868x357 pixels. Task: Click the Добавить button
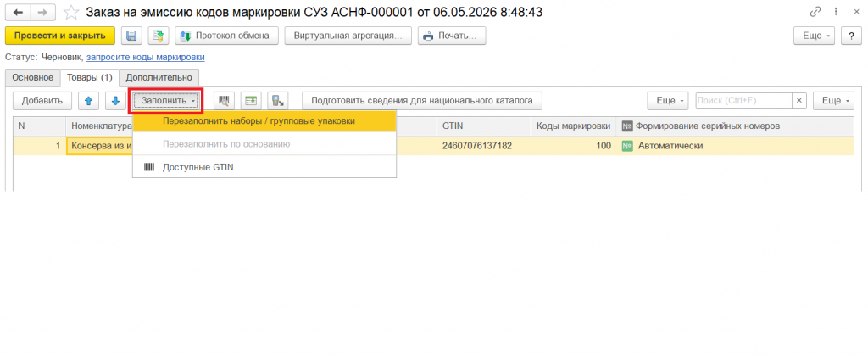tap(42, 101)
